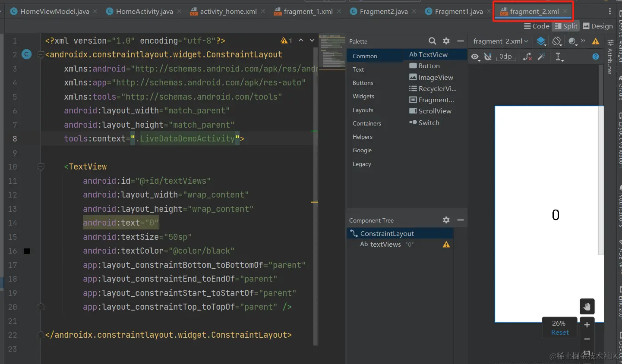Switch editor to Code view mode
622x364 pixels.
[x=537, y=26]
